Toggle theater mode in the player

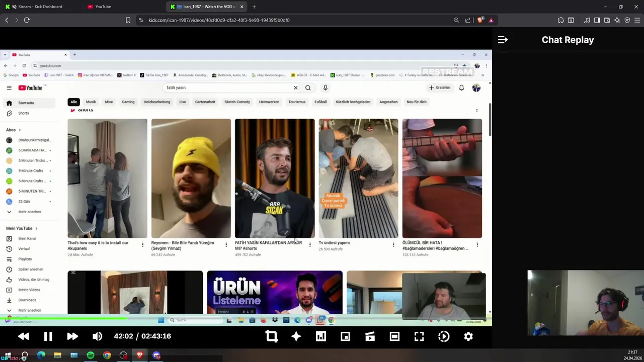[x=394, y=336]
